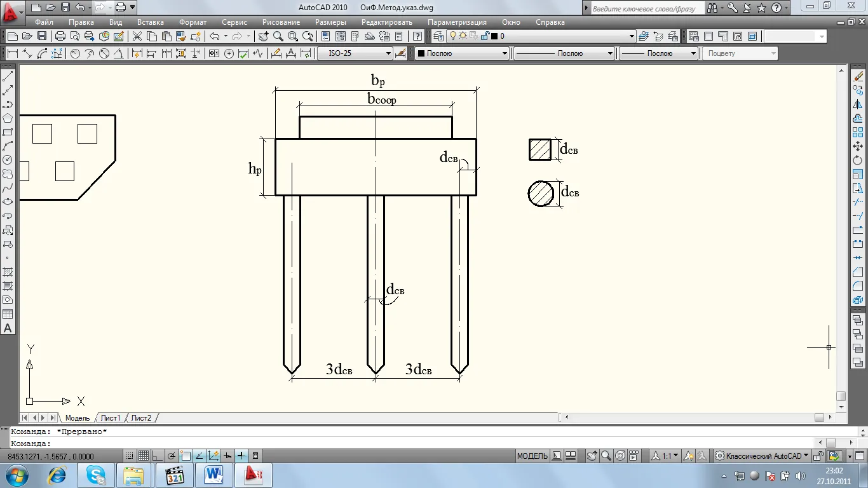Image resolution: width=868 pixels, height=488 pixels.
Task: Click the Cut scissors icon
Action: pyautogui.click(x=137, y=36)
